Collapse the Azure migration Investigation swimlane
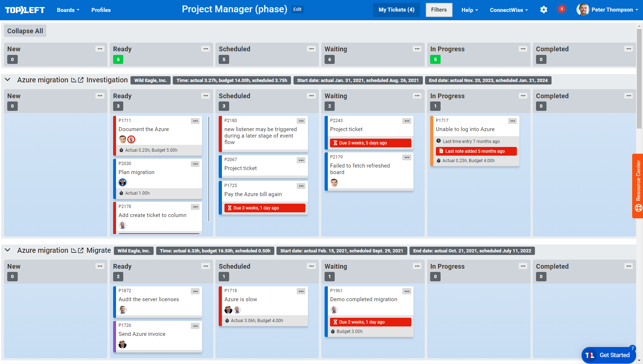Viewport: 643px width, 364px height. click(8, 80)
